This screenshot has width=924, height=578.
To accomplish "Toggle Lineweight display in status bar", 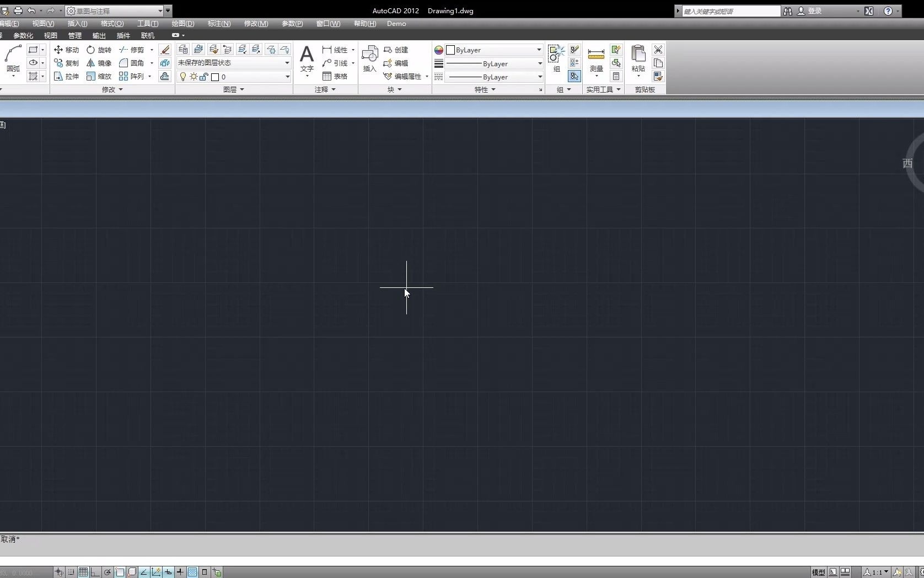I will [x=180, y=572].
